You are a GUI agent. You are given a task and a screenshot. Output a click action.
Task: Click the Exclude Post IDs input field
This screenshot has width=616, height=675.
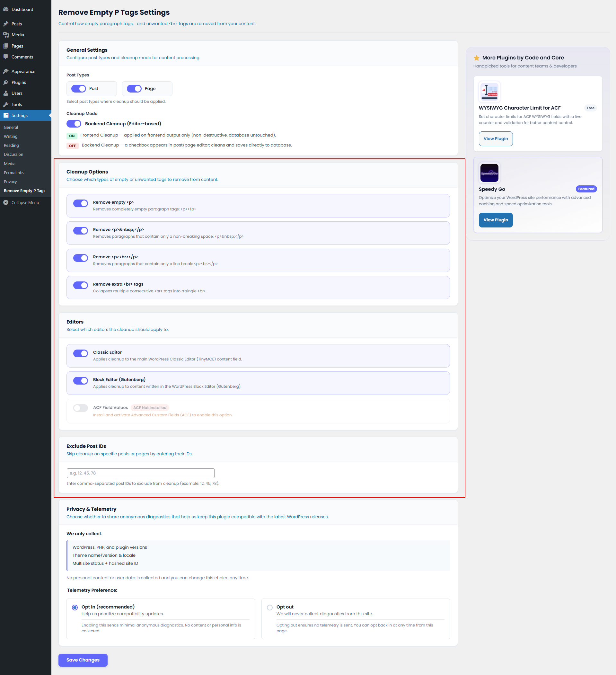(140, 473)
